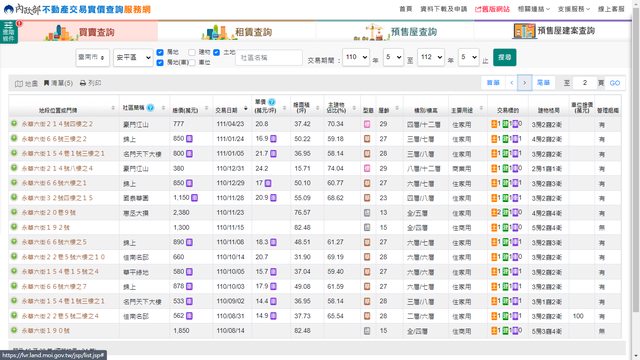Click the pink building type icon in first row
Viewport: 640px width, 360px height.
(367, 124)
